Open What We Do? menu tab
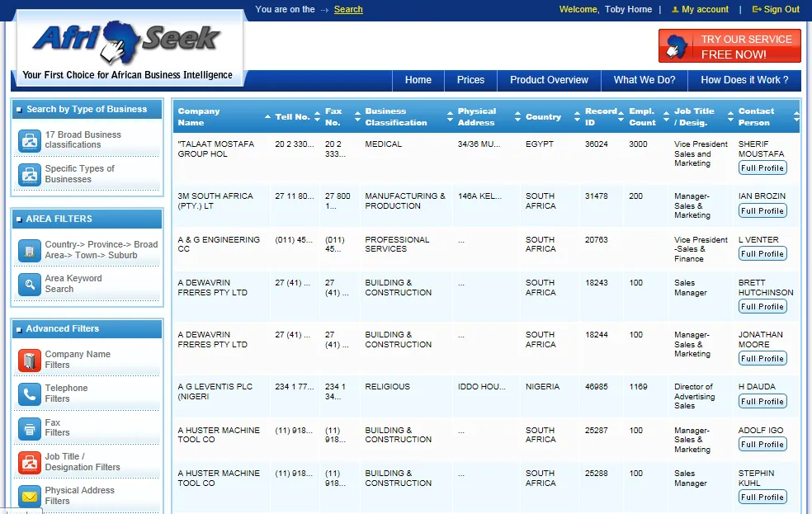812x514 pixels. (644, 80)
